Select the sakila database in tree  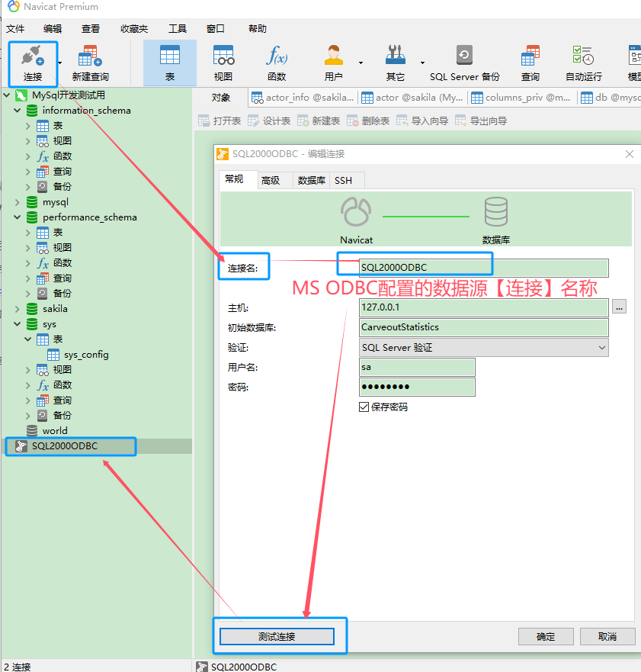point(55,309)
